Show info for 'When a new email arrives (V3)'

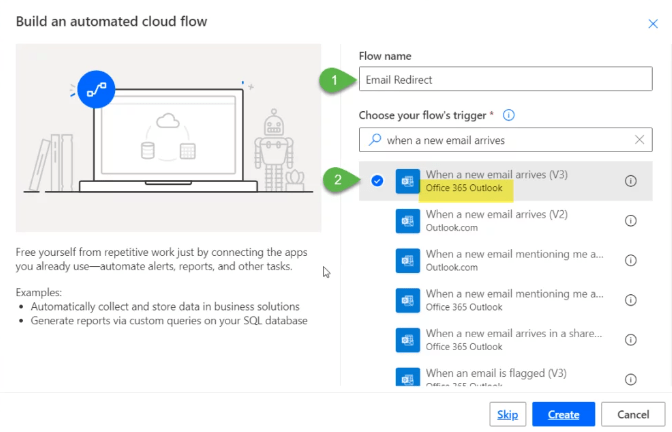tap(630, 181)
